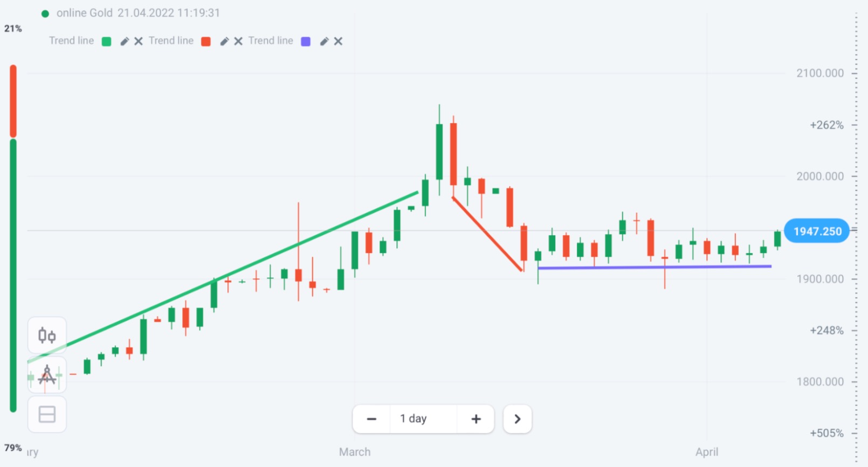Remove the green trend line
The width and height of the screenshot is (868, 467).
(x=139, y=42)
